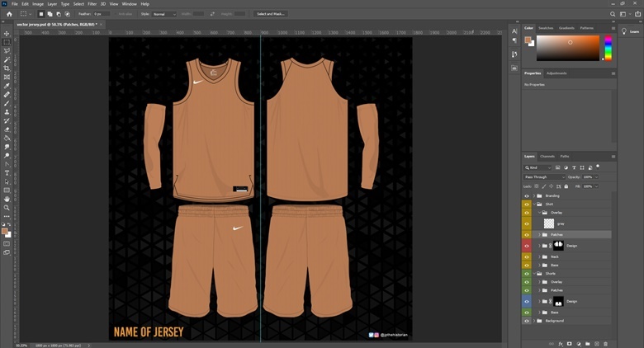644x348 pixels.
Task: Click the search icon at top right
Action: (x=613, y=14)
